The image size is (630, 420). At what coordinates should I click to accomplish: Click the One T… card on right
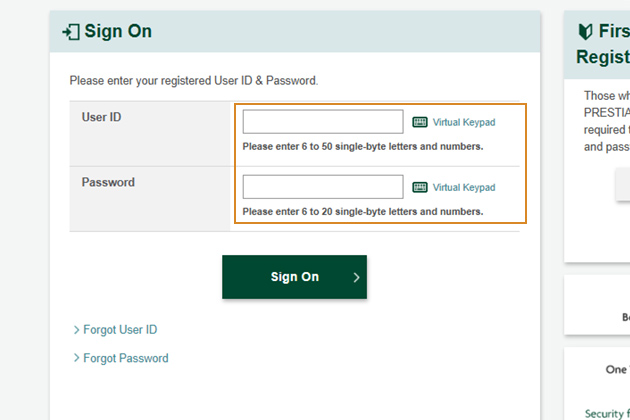pyautogui.click(x=616, y=369)
